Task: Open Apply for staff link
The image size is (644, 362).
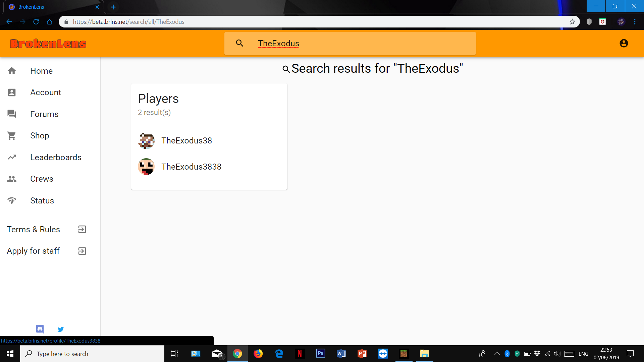Action: click(47, 251)
